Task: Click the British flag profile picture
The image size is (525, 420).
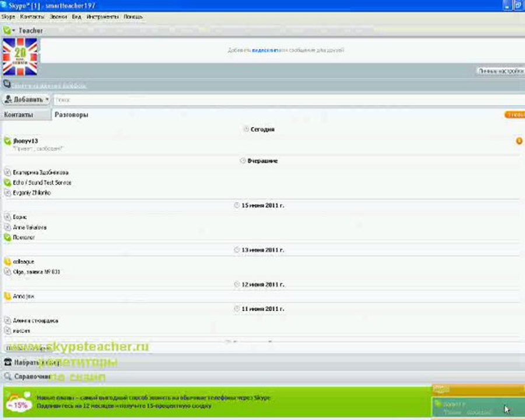Action: point(20,57)
